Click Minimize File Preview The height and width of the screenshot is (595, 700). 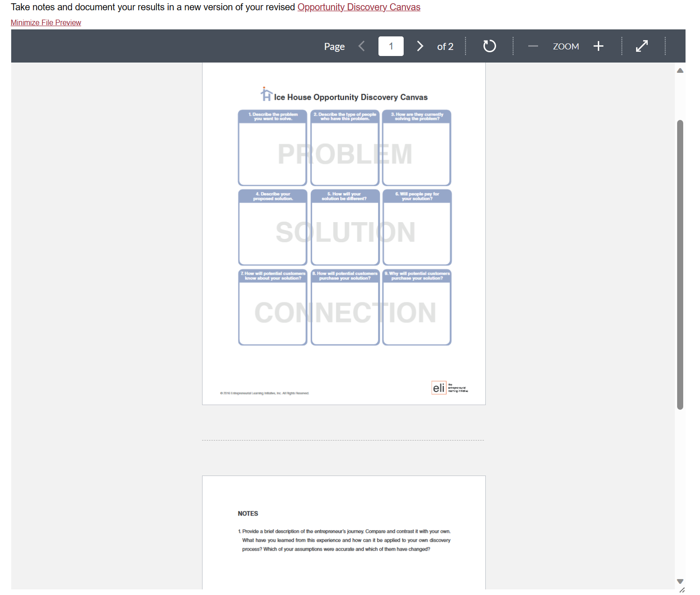coord(45,22)
